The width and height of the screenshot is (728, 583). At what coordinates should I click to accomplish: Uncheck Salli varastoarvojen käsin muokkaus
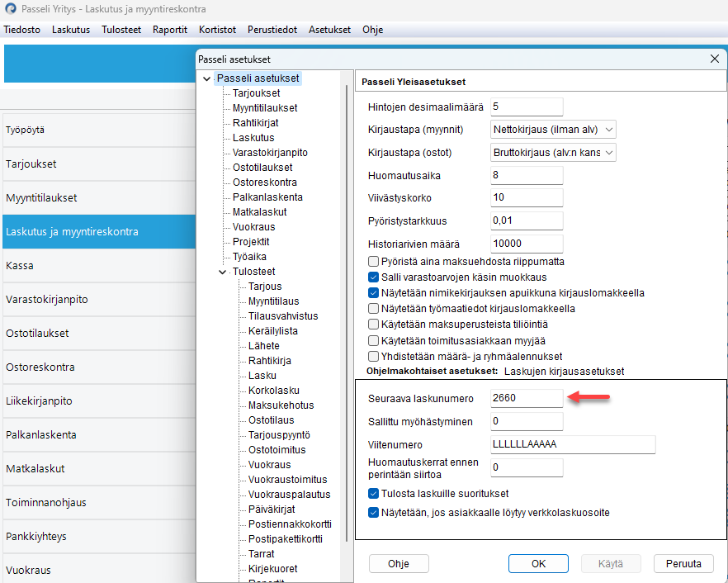(x=373, y=277)
